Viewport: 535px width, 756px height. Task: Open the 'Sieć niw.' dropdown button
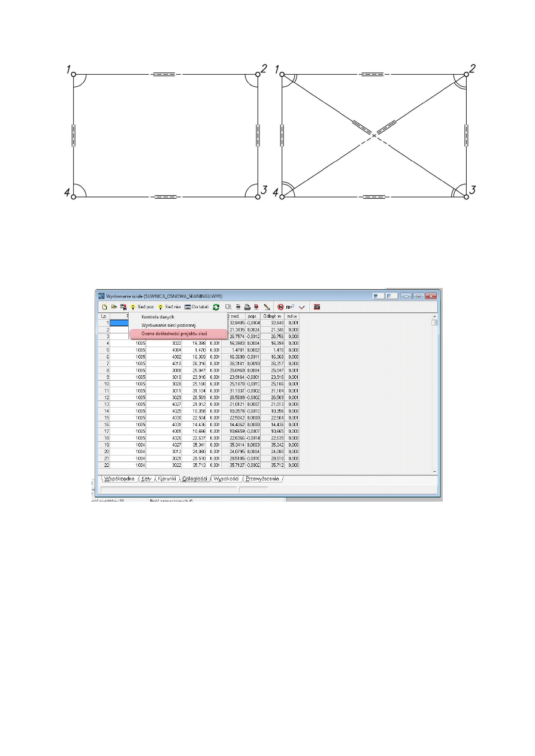click(170, 306)
